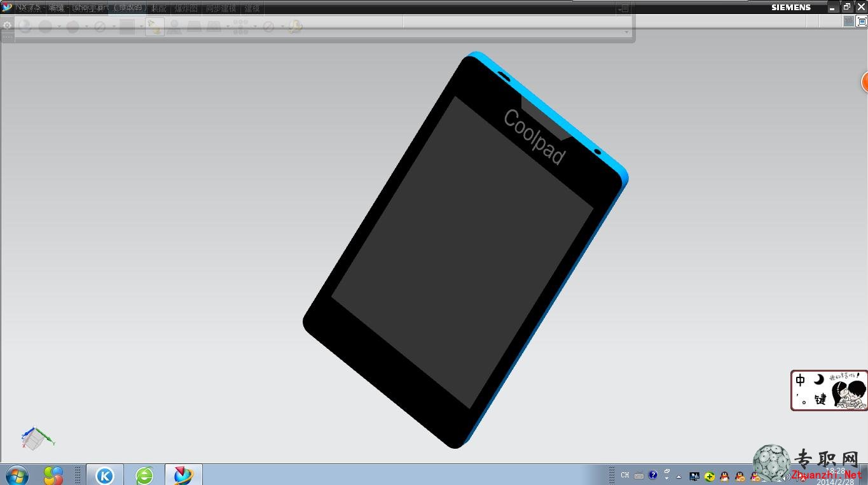Switch to the 同步建模 tab
Screen dimensions: 868x485
[x=221, y=8]
